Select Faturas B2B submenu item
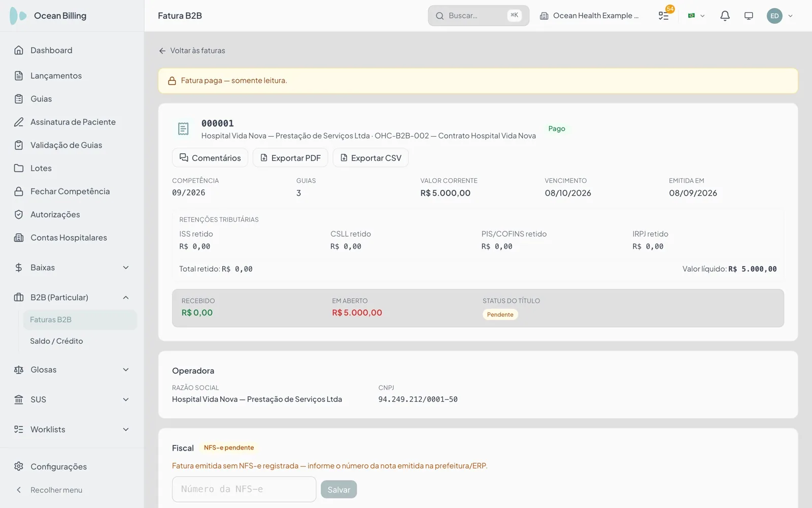Viewport: 812px width, 508px height. 80,320
